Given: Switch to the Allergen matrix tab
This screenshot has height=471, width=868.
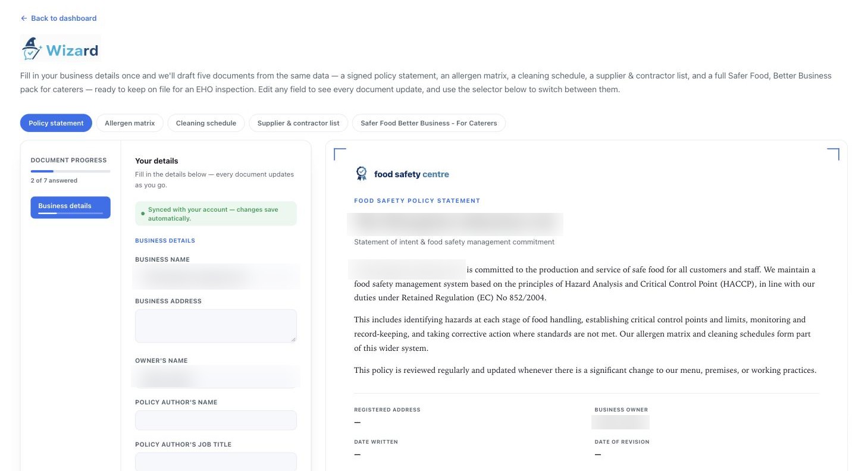Looking at the screenshot, I should 130,123.
